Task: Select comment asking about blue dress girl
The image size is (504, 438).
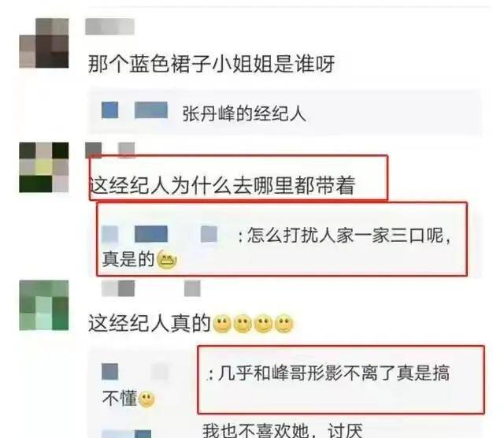Action: coord(212,64)
